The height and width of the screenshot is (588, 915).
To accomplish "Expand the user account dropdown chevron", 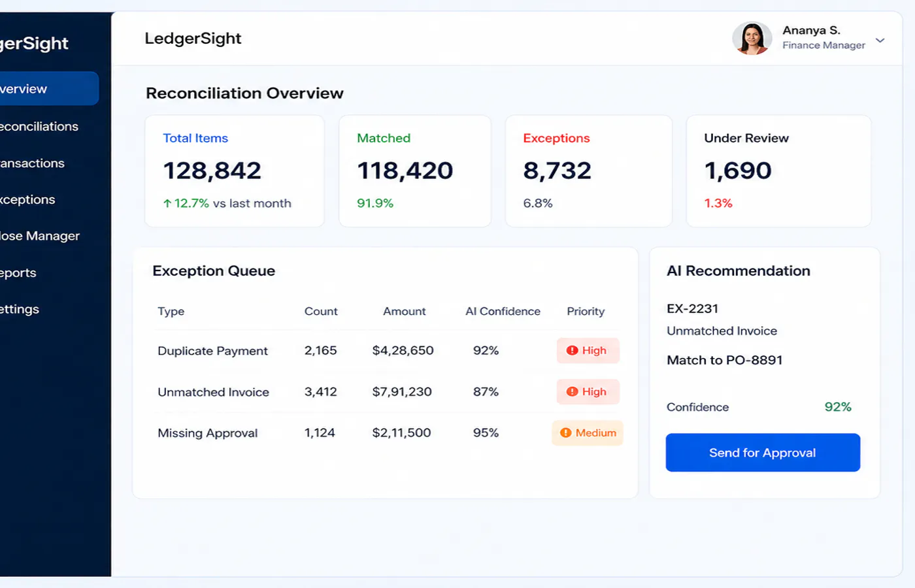I will point(880,40).
